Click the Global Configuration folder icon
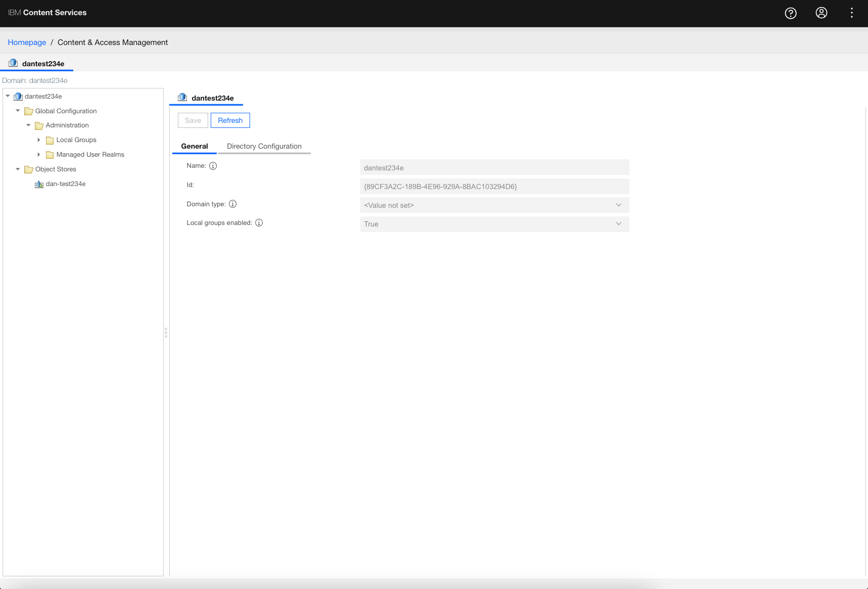The height and width of the screenshot is (589, 868). (x=29, y=111)
